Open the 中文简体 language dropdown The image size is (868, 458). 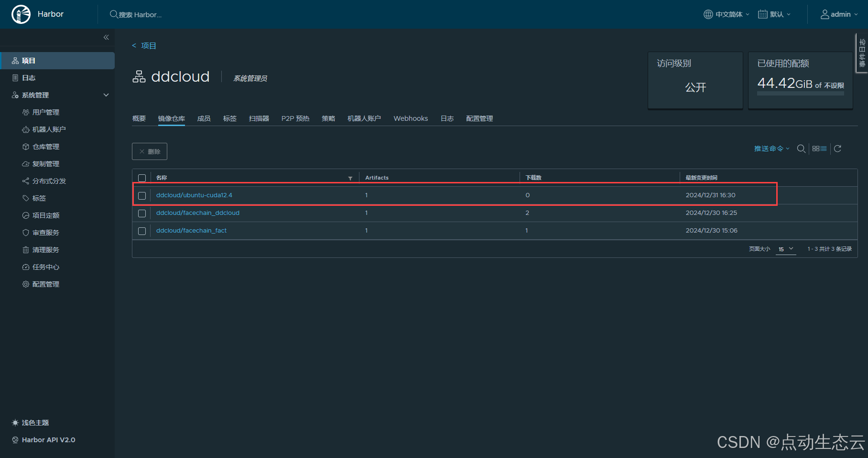727,14
